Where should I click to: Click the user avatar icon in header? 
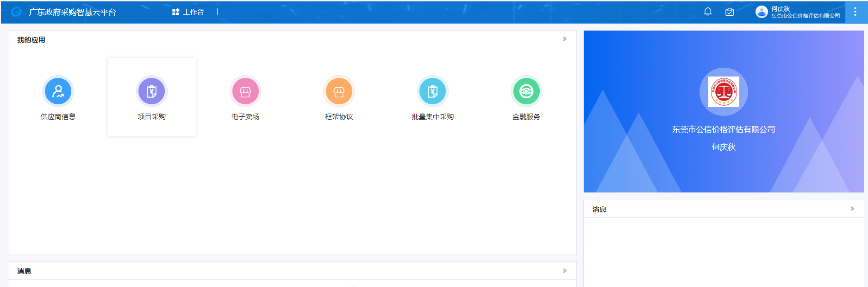[762, 12]
